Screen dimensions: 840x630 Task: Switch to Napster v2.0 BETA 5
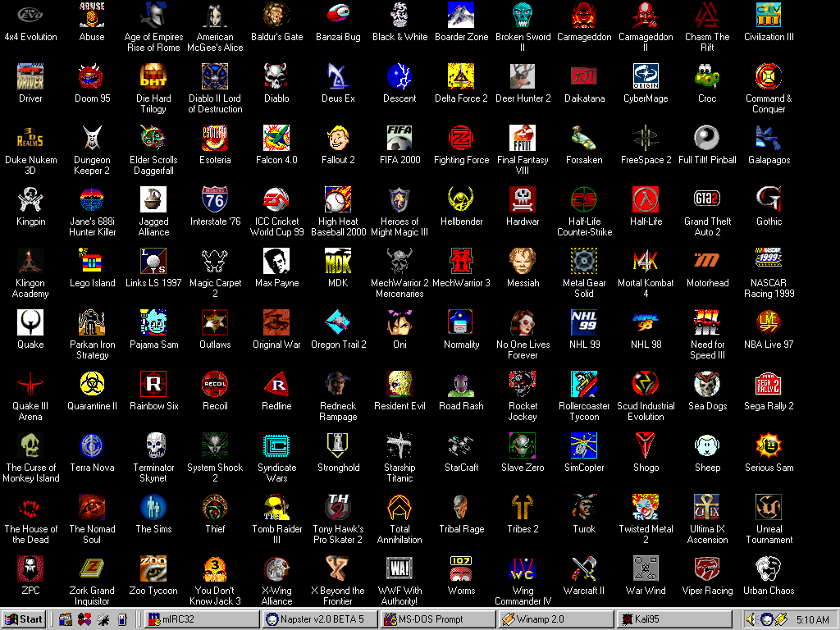(x=320, y=619)
